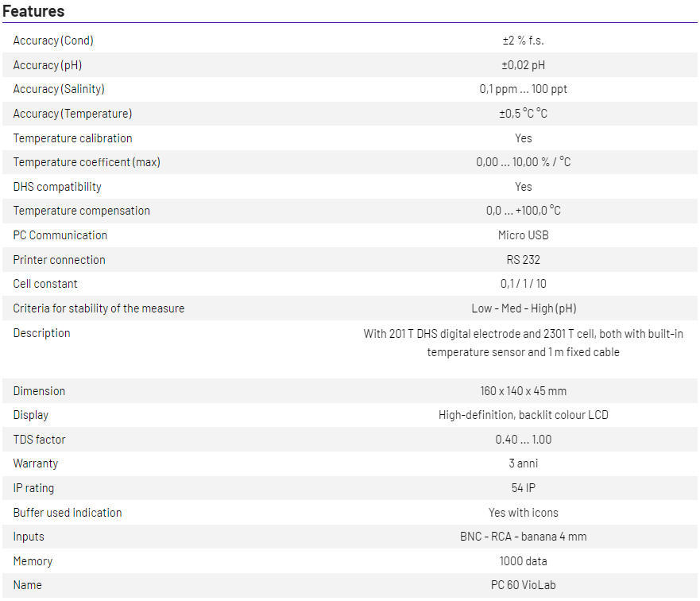
Task: Select the Temperature compensation range value
Action: tap(523, 211)
